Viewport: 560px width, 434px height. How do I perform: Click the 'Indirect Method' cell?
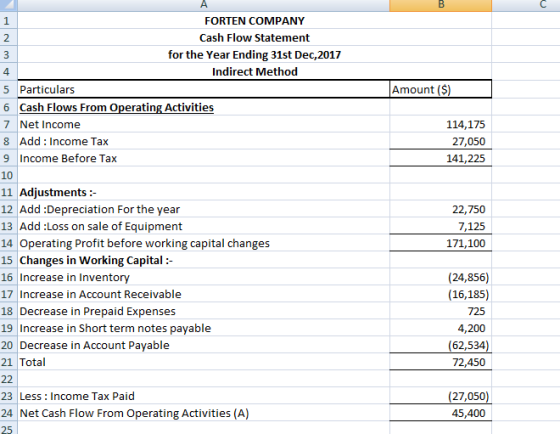254,71
